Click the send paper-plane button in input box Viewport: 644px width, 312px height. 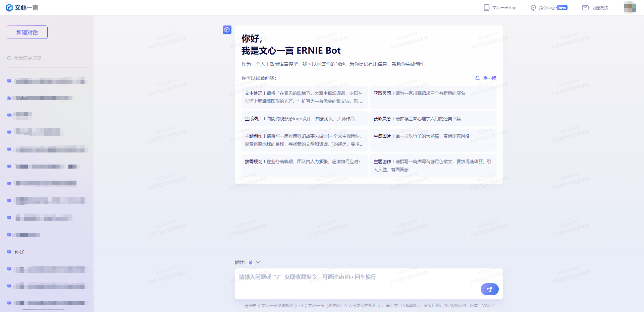(489, 289)
